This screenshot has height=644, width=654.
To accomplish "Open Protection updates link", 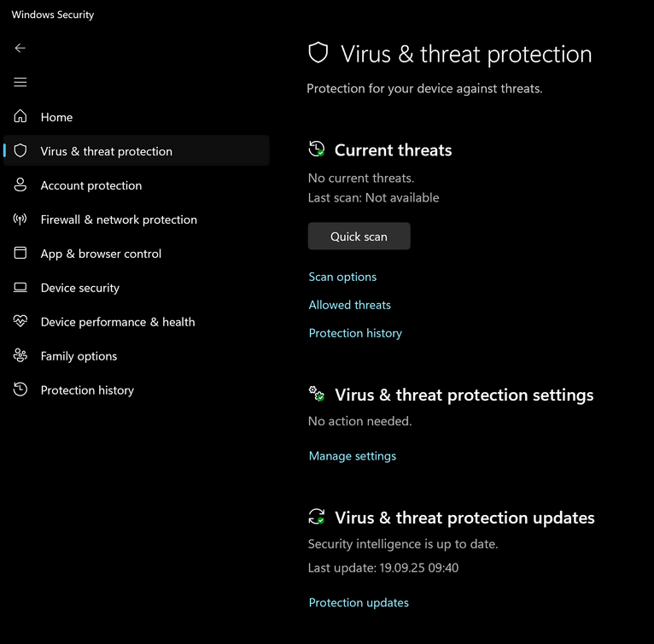I will click(359, 602).
